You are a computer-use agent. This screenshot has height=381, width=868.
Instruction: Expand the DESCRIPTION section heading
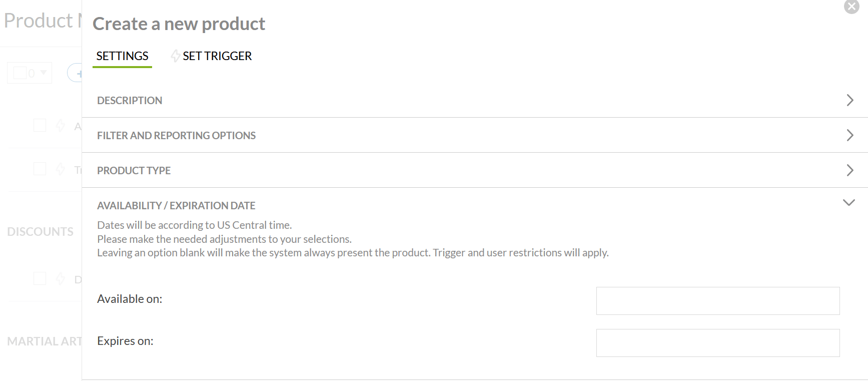click(130, 100)
